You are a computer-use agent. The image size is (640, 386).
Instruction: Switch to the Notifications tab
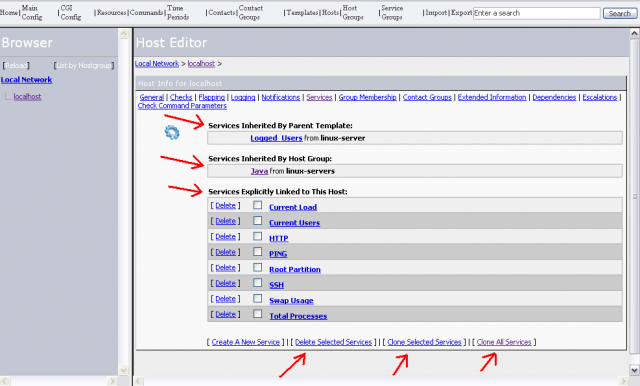(x=280, y=97)
